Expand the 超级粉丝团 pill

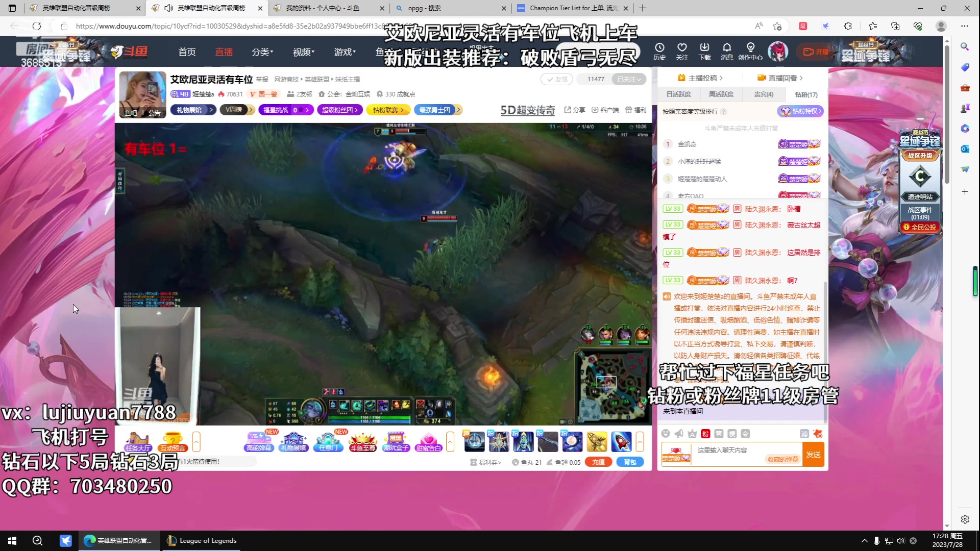tap(340, 110)
